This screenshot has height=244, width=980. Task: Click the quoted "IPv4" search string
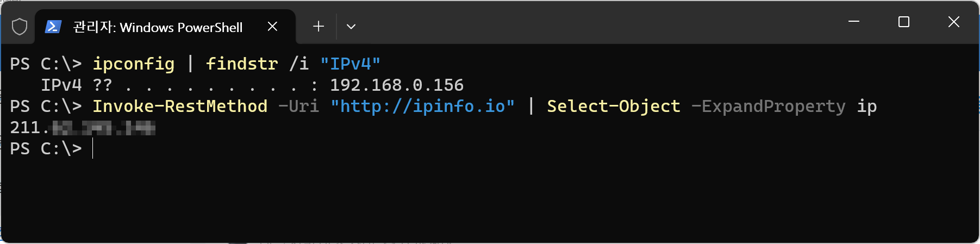(x=350, y=64)
